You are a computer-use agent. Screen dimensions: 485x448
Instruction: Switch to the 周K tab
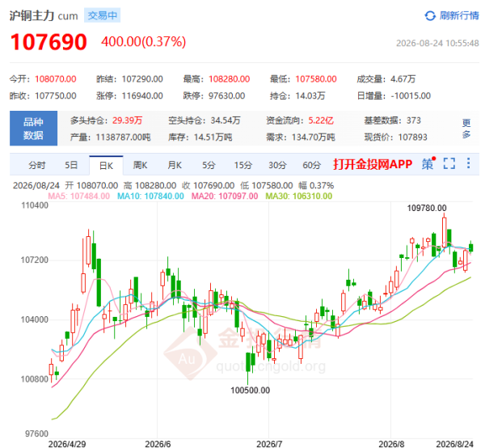coord(140,165)
